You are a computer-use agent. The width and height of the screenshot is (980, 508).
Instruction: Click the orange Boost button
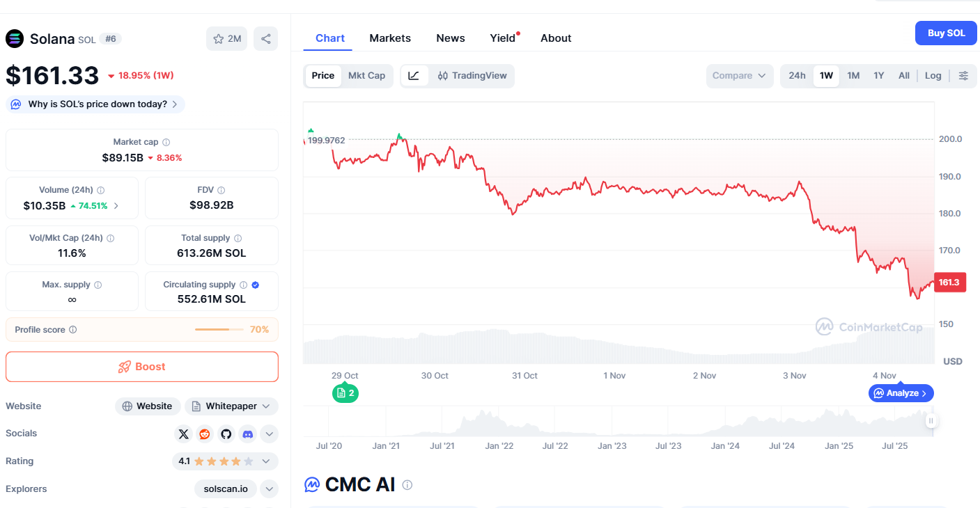pyautogui.click(x=142, y=367)
